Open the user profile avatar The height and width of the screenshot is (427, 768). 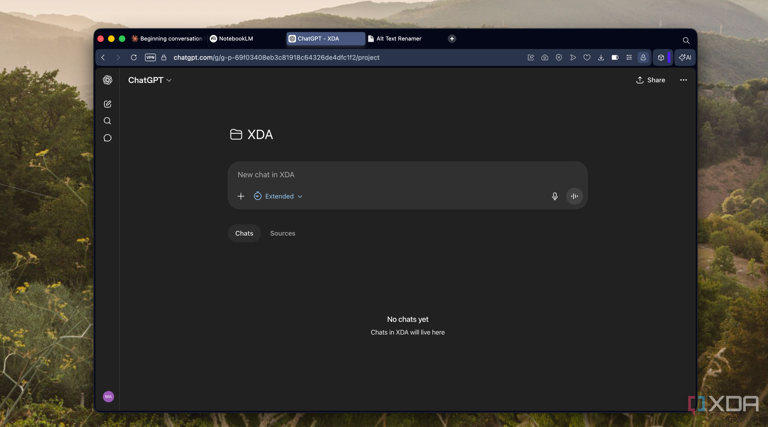pos(108,397)
